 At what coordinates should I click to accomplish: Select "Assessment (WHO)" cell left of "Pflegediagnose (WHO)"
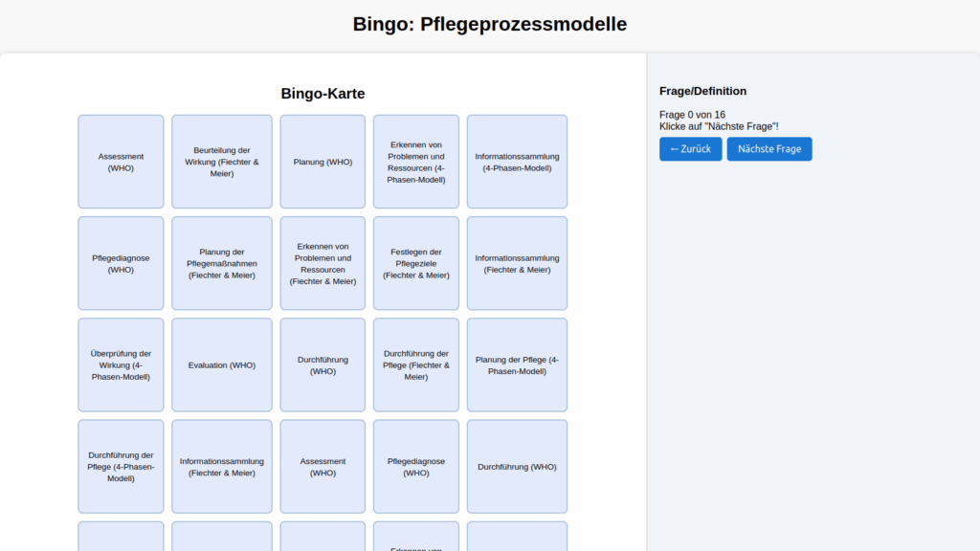click(323, 467)
